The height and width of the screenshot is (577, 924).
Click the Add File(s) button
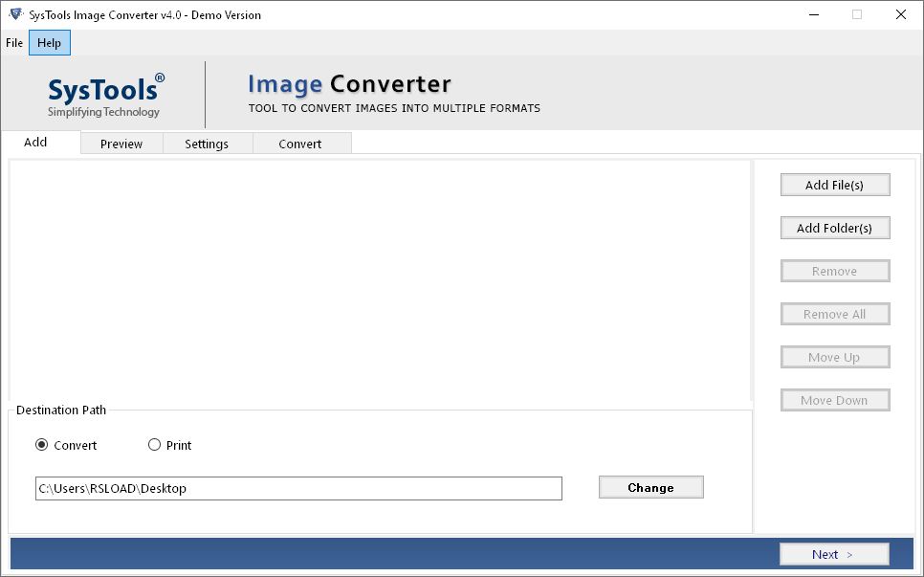834,184
